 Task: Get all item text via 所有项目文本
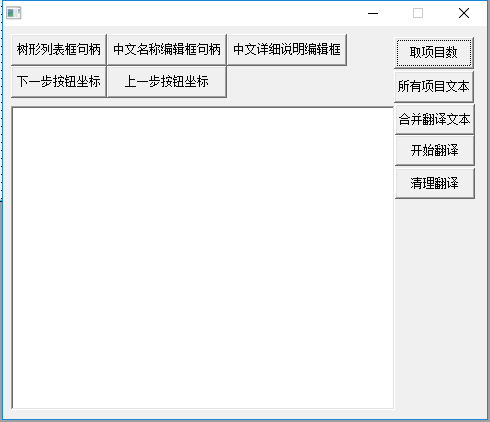pos(434,87)
